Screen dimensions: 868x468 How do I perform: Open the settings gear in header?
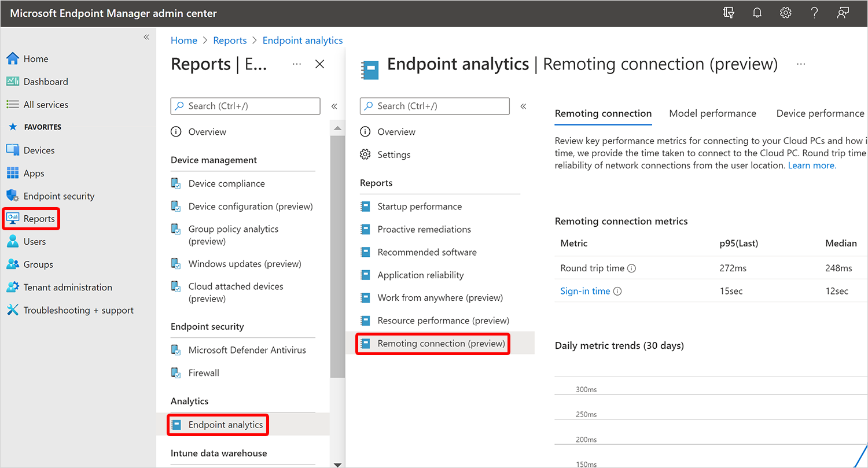pos(785,13)
